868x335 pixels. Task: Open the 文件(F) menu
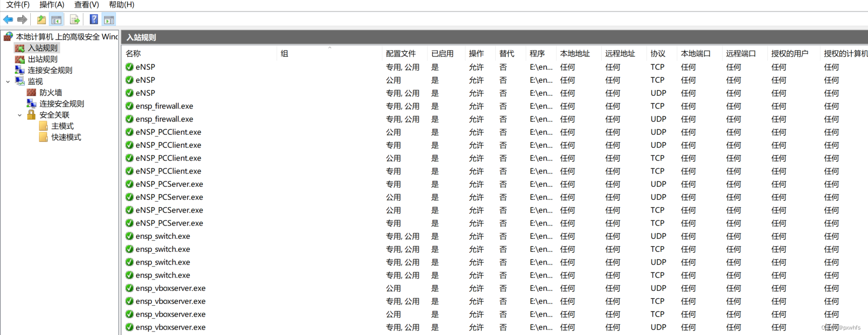coord(18,5)
